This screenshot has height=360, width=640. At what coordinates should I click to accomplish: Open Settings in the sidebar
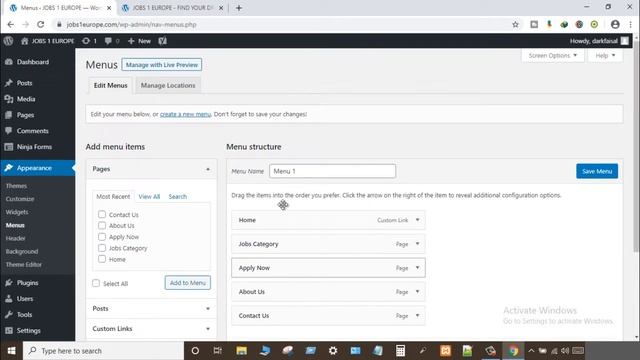[28, 331]
